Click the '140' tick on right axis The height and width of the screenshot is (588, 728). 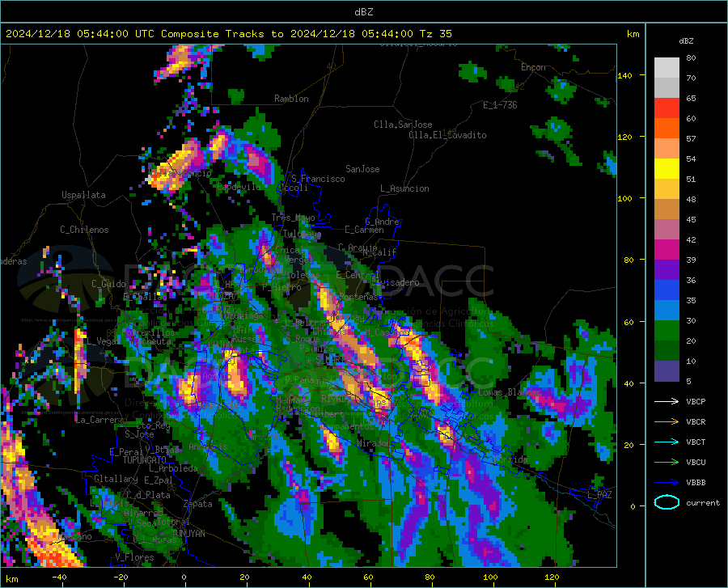[625, 75]
